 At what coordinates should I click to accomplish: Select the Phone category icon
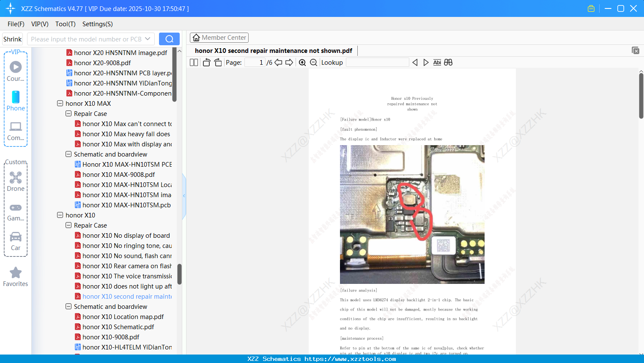click(x=16, y=101)
